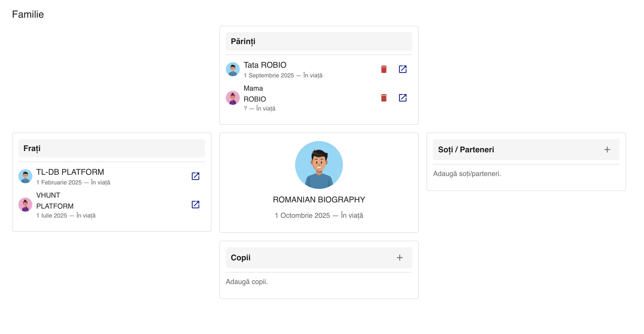
Task: Open TL-DB PLATFORM sibling profile icon
Action: click(x=195, y=176)
